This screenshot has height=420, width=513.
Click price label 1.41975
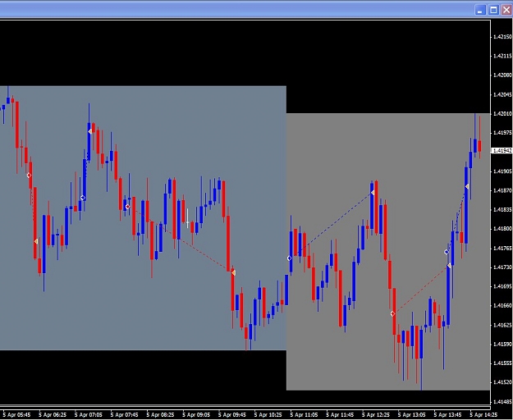click(x=502, y=133)
